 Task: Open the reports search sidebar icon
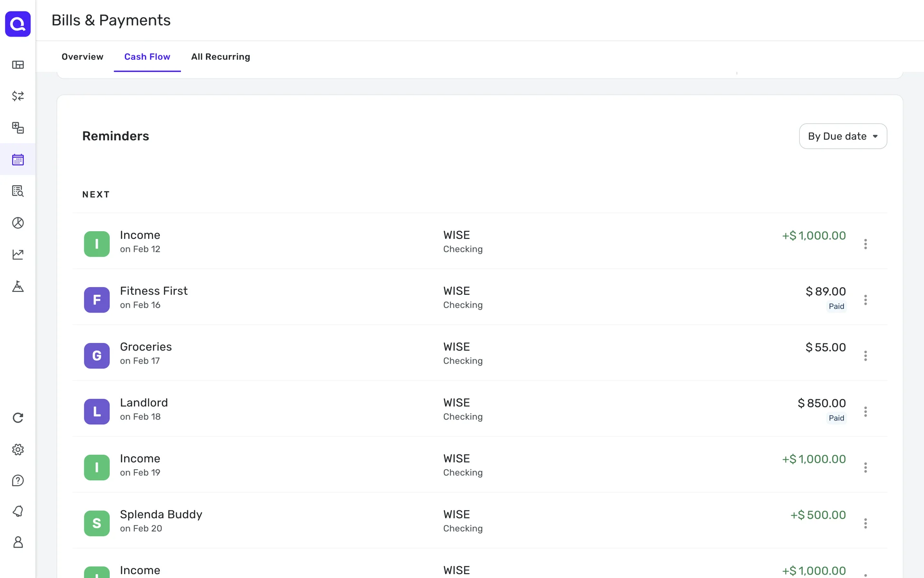tap(18, 191)
